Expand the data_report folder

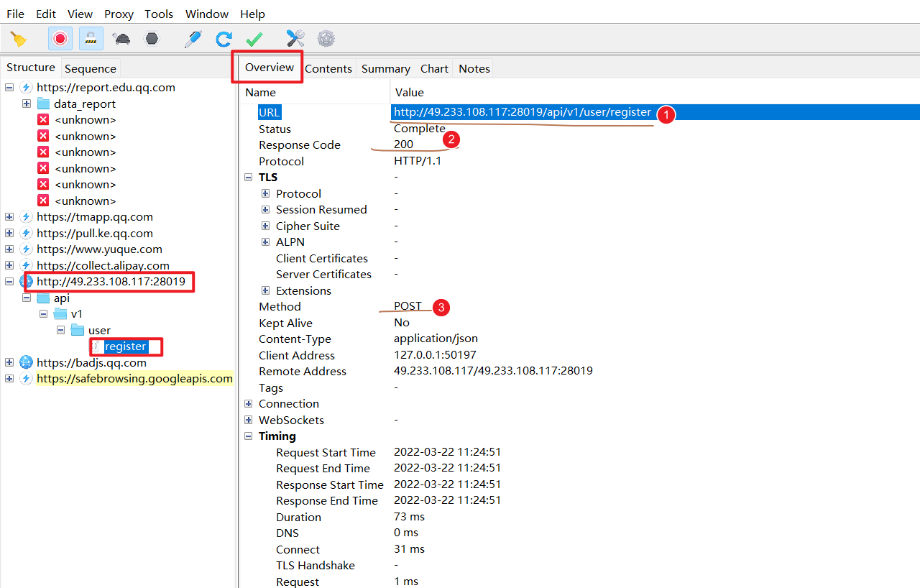coord(27,104)
